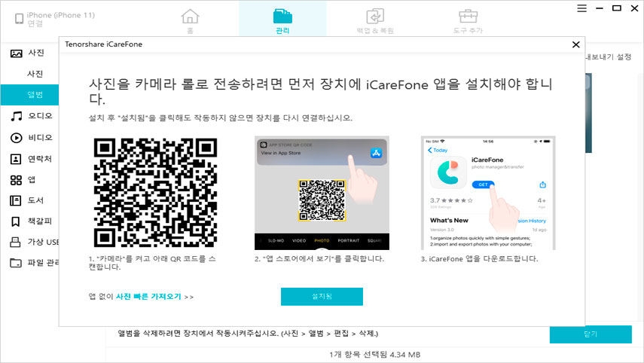Open the 도서 books icon
Viewport: 644px width, 363px height.
pos(16,200)
